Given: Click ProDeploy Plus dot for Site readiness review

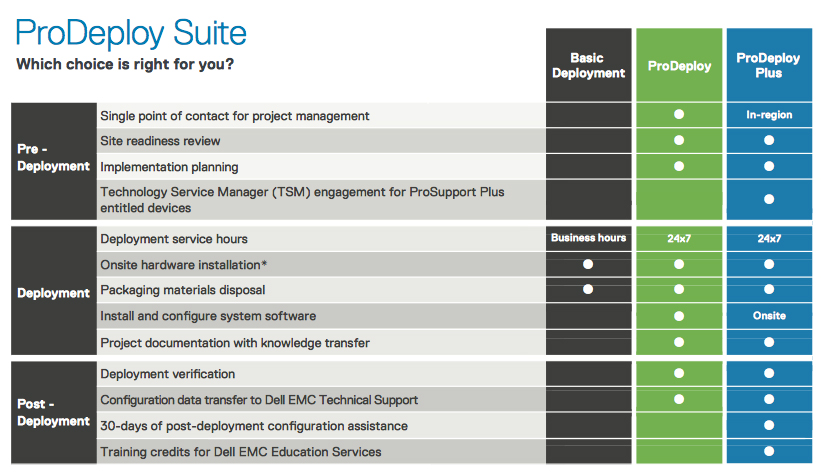Looking at the screenshot, I should click(769, 140).
